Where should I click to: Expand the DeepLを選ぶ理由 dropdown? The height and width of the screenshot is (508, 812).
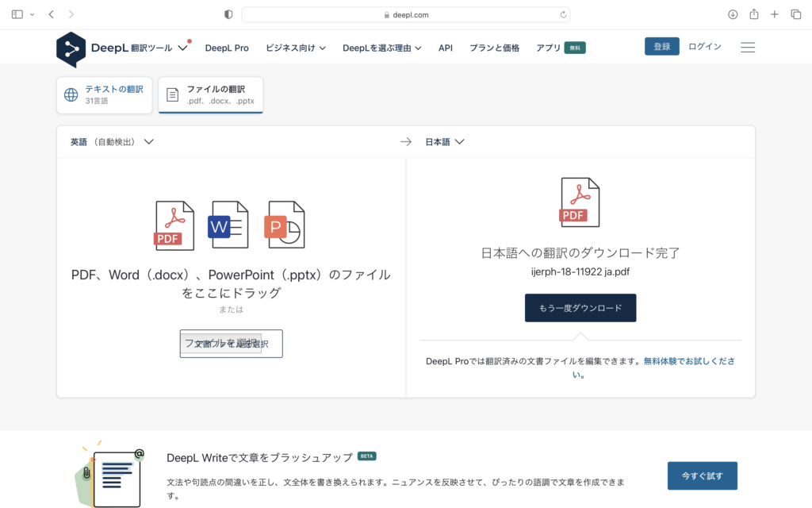coord(379,47)
